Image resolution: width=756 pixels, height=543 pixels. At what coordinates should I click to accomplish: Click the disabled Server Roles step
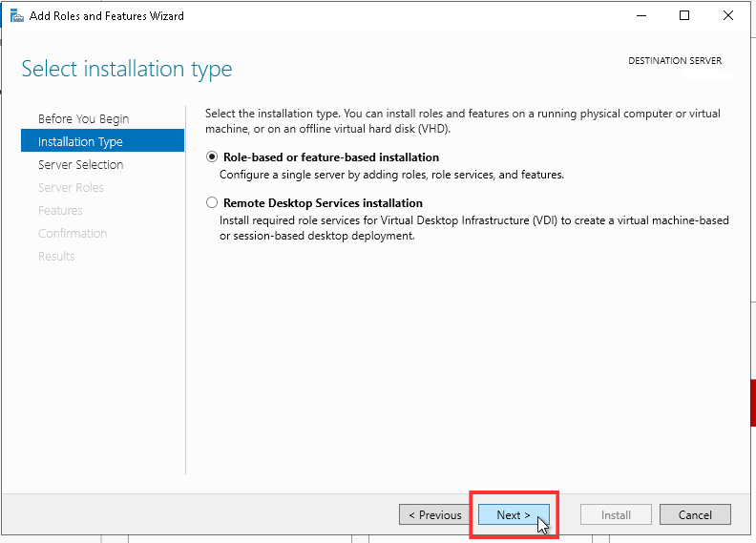[71, 187]
